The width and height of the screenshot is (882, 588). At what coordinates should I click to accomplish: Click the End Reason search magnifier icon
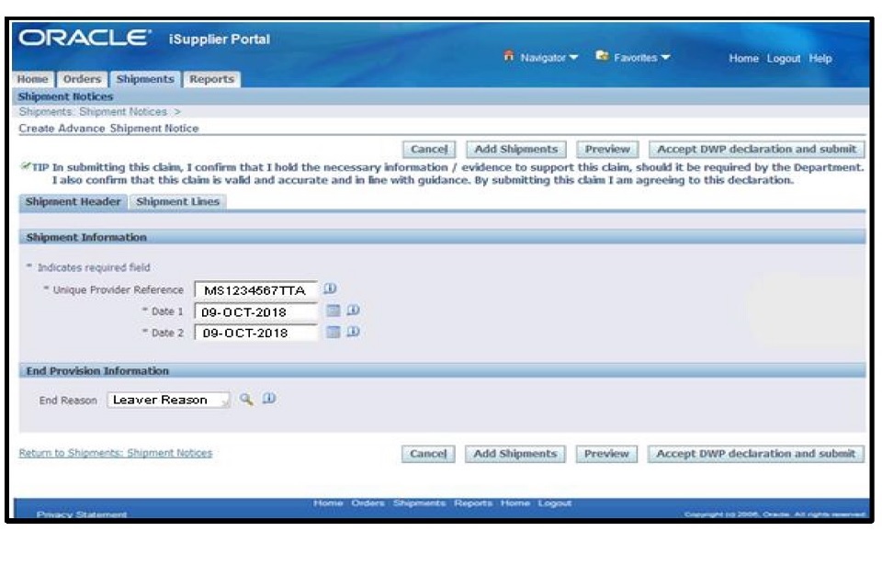246,400
